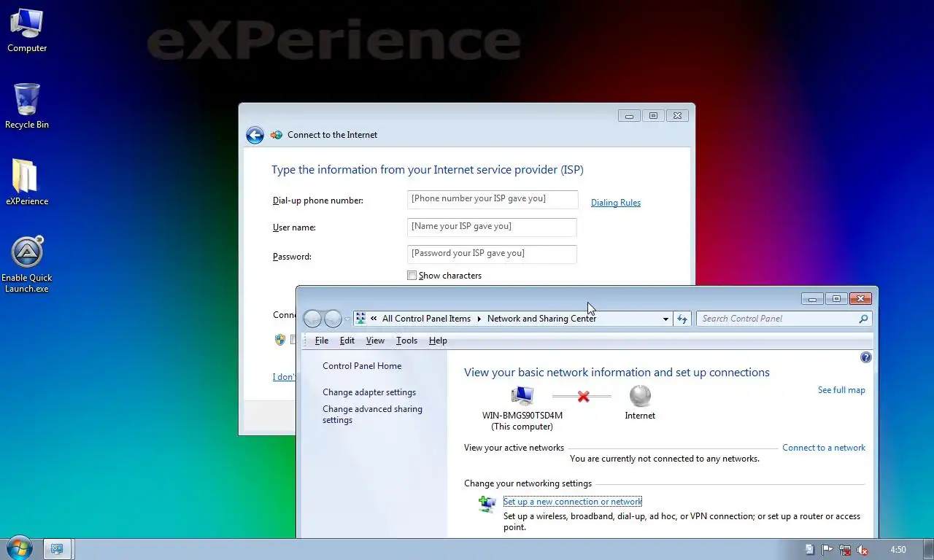Select the Recycle Bin desktop icon
The width and height of the screenshot is (934, 560).
point(27,106)
